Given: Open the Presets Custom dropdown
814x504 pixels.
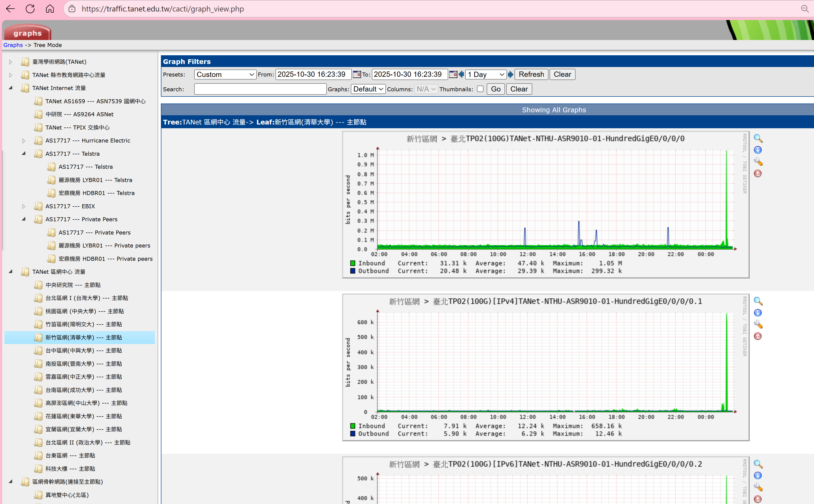Looking at the screenshot, I should pyautogui.click(x=225, y=74).
